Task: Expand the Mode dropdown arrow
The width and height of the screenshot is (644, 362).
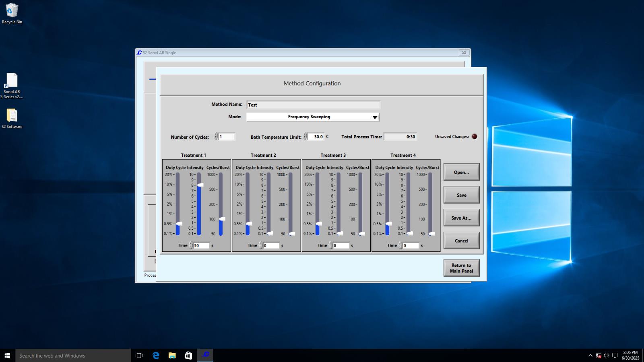Action: point(375,117)
